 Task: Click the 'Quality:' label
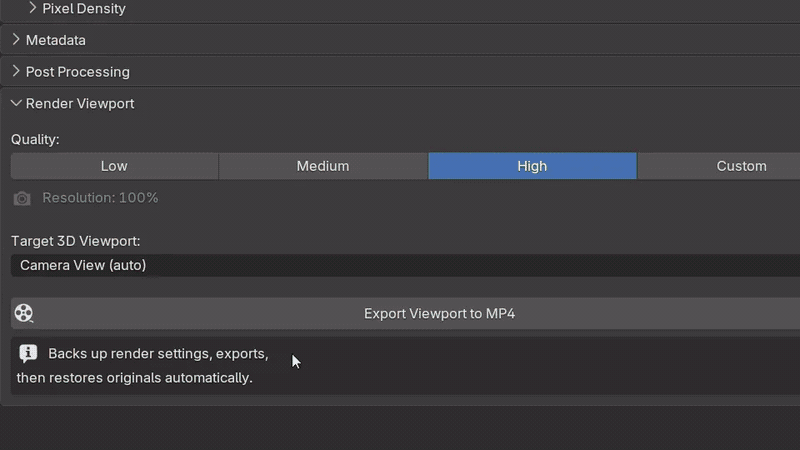tap(35, 139)
